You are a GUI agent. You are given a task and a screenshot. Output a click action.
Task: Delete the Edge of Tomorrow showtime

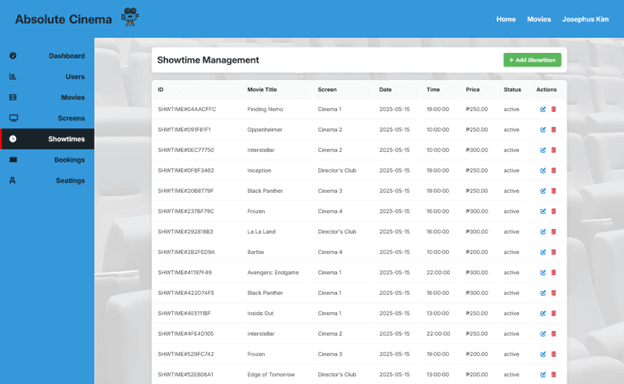(554, 374)
